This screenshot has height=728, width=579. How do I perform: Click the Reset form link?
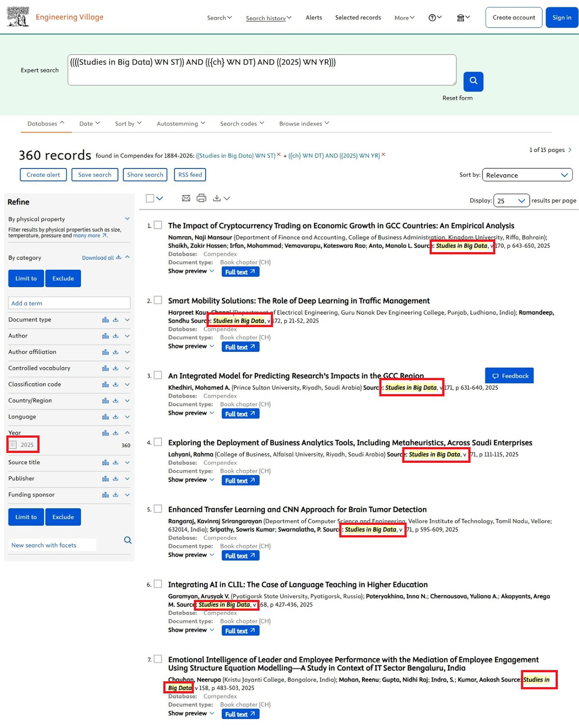point(457,98)
